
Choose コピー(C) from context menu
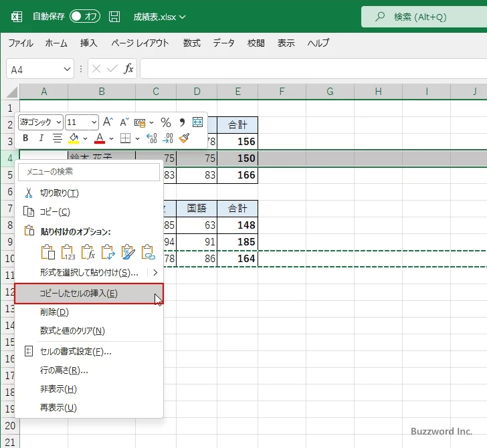pos(89,212)
